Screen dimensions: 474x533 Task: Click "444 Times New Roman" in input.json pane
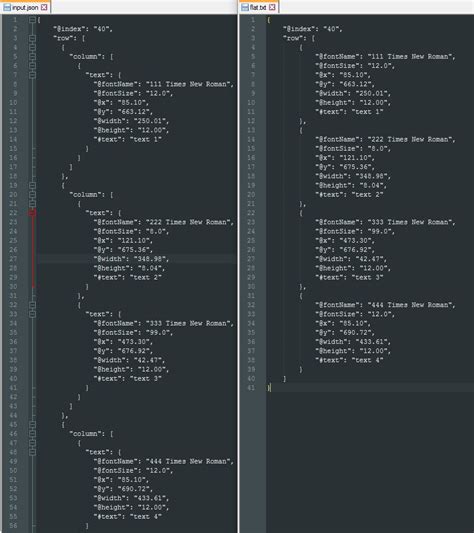coord(188,462)
